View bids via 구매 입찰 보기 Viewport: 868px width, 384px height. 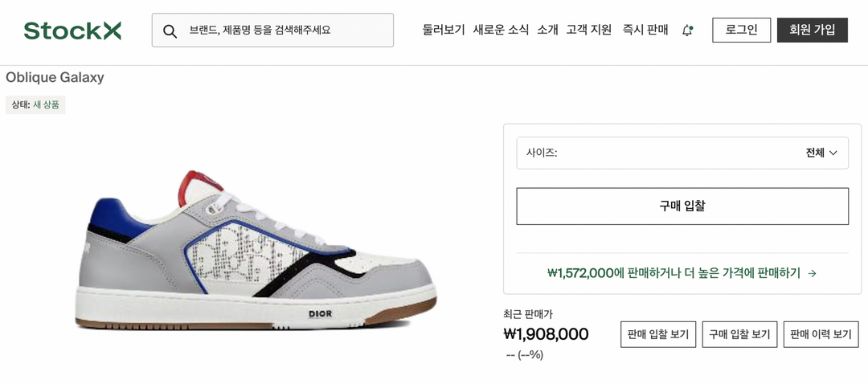pyautogui.click(x=739, y=334)
